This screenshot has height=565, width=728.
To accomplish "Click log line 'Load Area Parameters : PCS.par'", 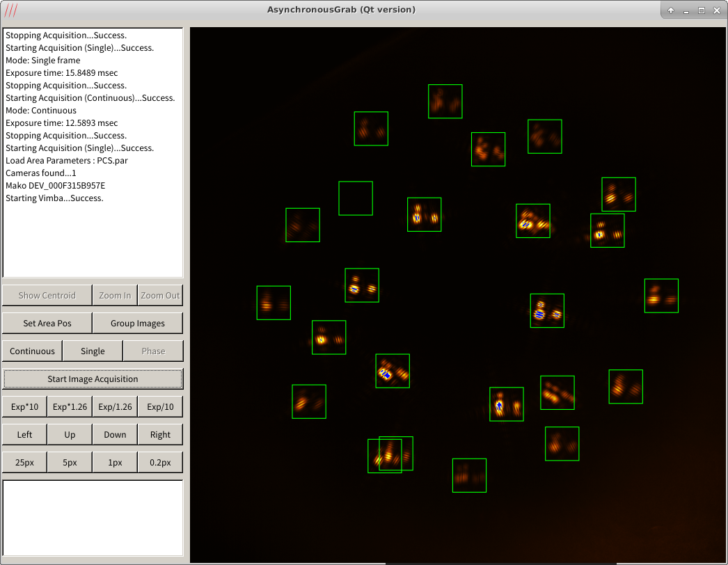I will coord(66,161).
